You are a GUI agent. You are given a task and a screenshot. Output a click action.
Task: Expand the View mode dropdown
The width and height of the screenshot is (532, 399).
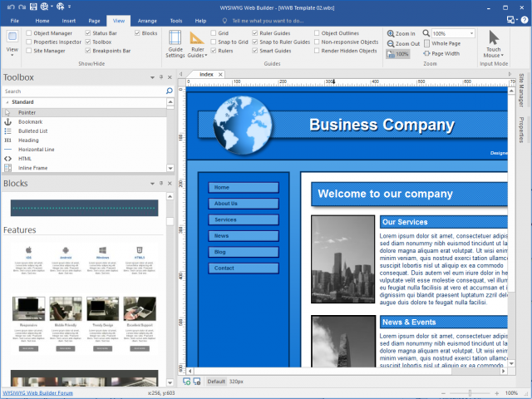pos(12,50)
